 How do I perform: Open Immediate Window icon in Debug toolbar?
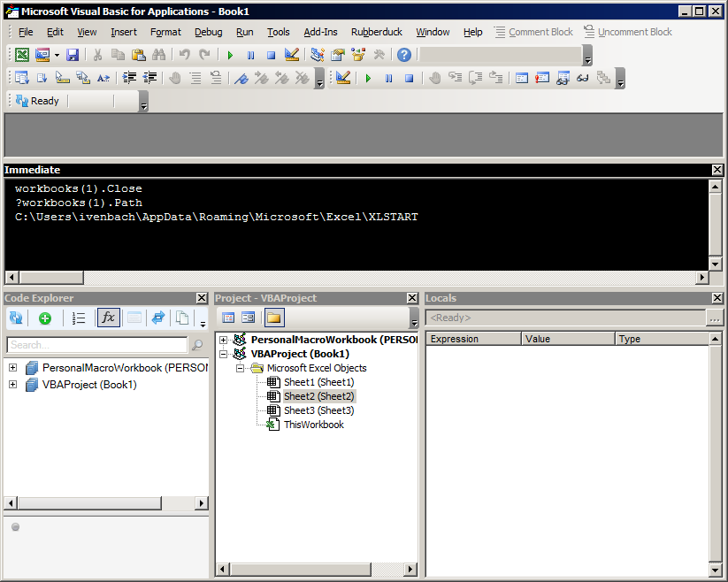(542, 78)
